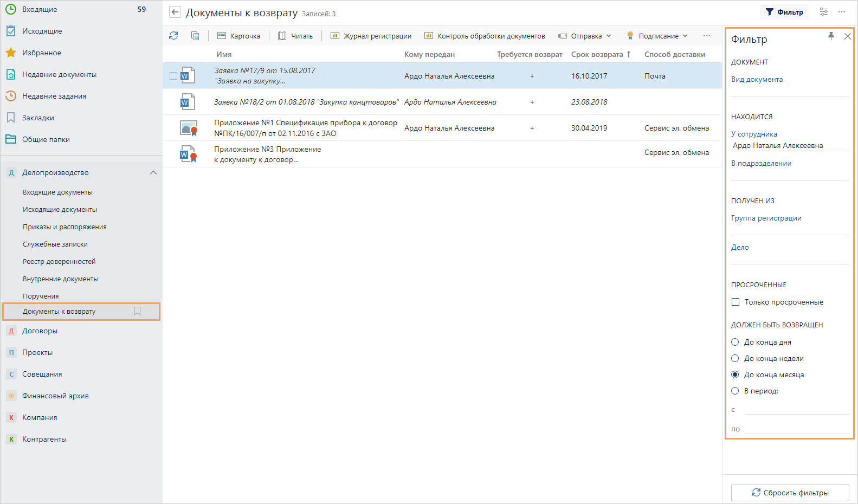This screenshot has width=858, height=504.
Task: Expand the Подписание dropdown
Action: pos(657,36)
